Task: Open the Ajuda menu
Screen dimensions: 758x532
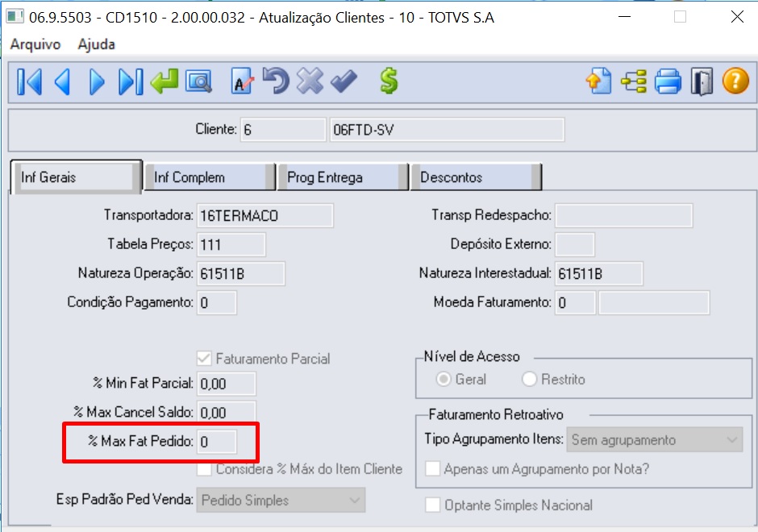Action: (96, 44)
